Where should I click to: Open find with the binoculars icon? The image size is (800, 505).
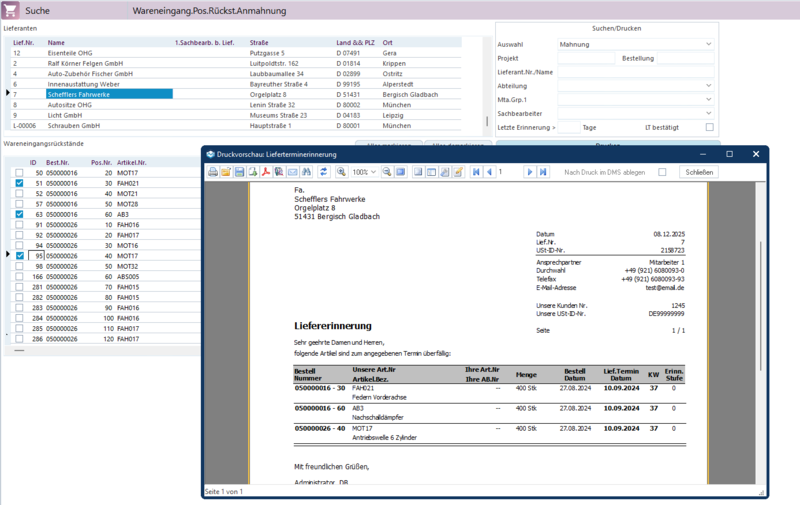[x=307, y=172]
